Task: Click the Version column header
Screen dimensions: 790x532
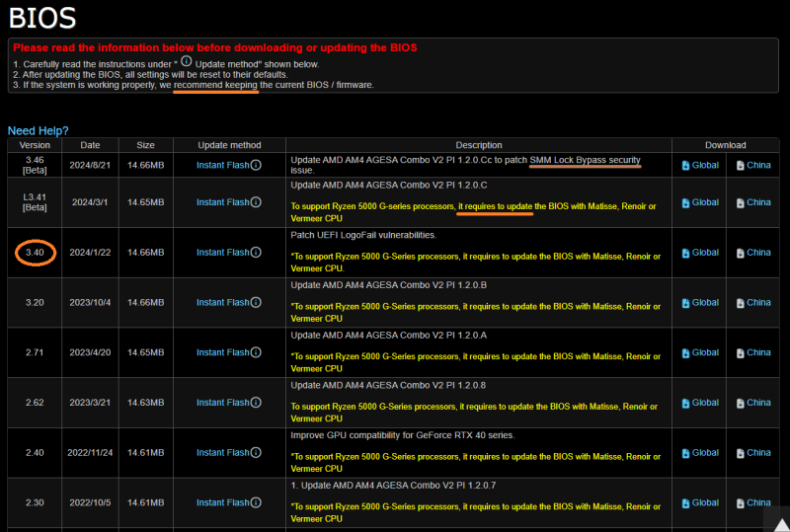Action: point(35,145)
